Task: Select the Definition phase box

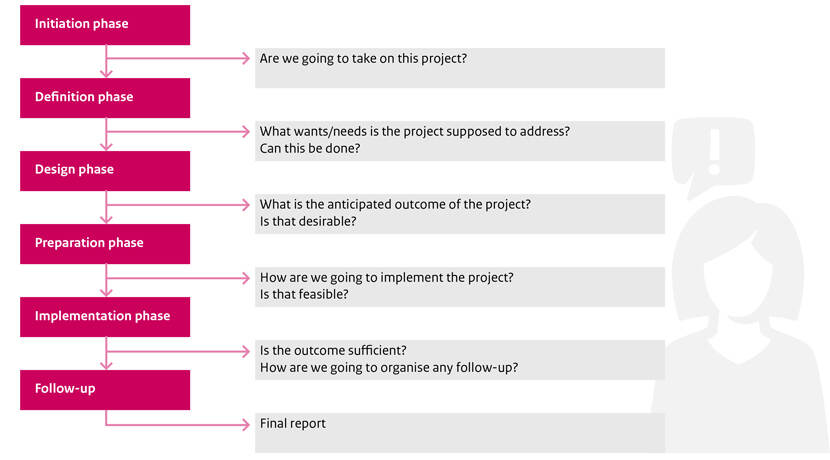Action: coord(105,98)
